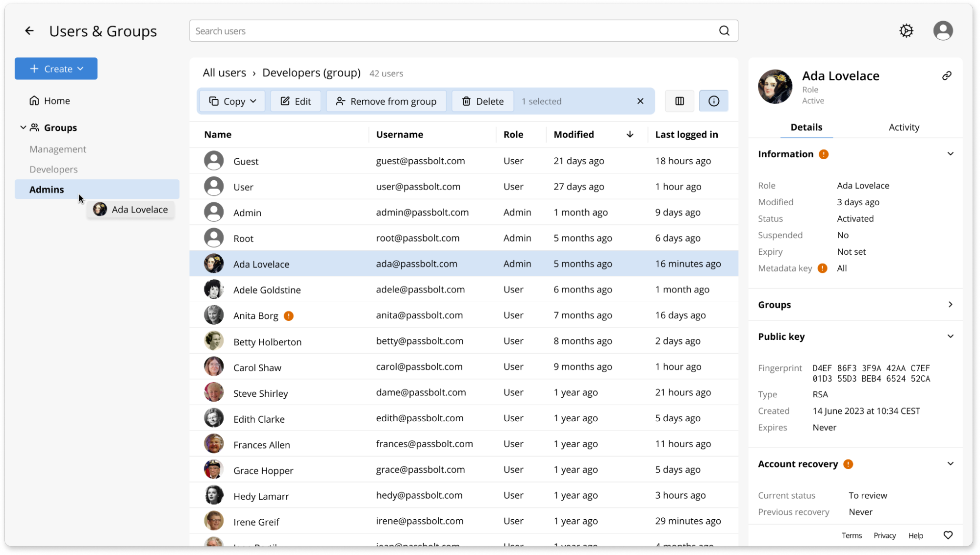Click the Delete button
Image resolution: width=980 pixels, height=555 pixels.
pyautogui.click(x=482, y=101)
